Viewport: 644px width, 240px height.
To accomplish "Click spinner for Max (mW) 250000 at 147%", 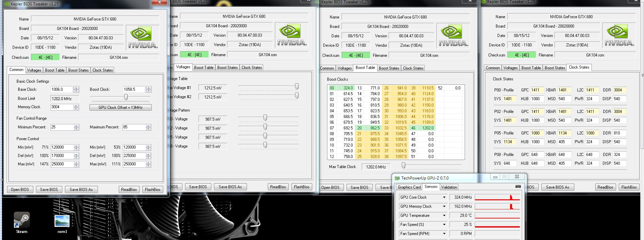I will (76, 164).
